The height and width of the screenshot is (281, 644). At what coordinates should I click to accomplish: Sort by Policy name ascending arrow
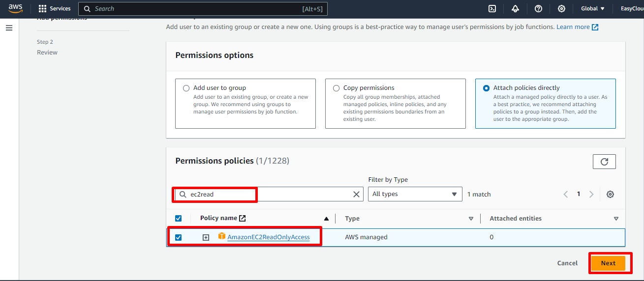tap(326, 219)
